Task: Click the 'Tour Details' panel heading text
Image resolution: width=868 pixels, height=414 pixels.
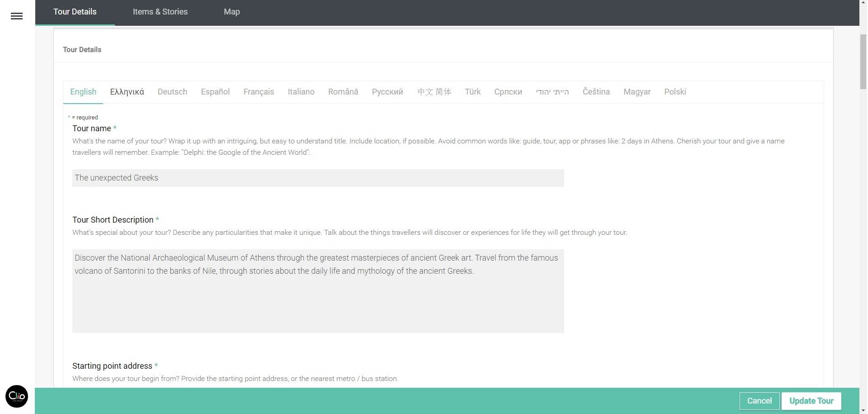Action: click(82, 50)
